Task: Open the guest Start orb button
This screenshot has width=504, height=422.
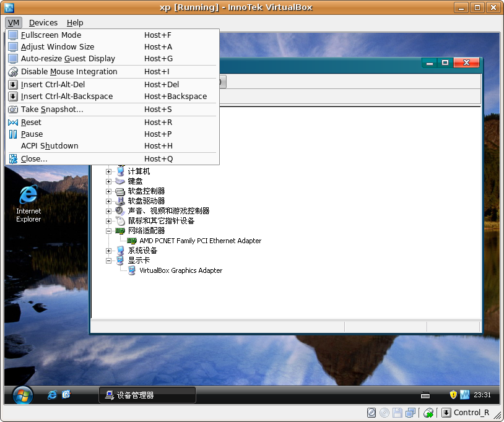Action: point(22,395)
